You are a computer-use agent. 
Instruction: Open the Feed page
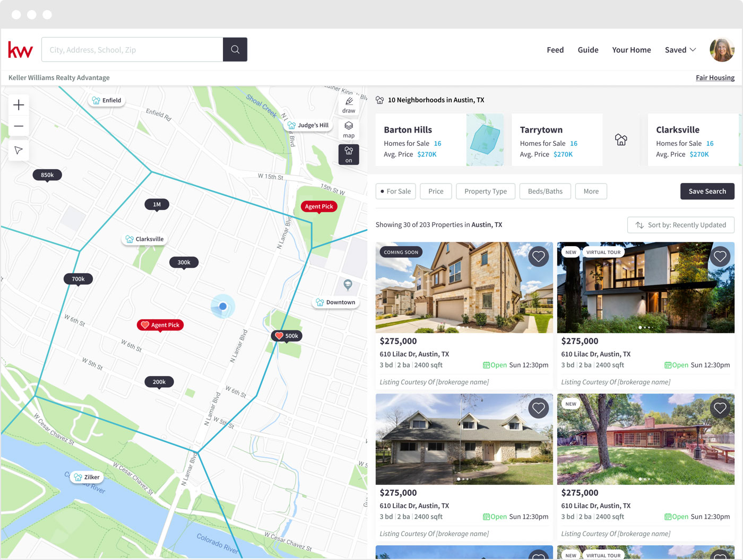click(555, 50)
